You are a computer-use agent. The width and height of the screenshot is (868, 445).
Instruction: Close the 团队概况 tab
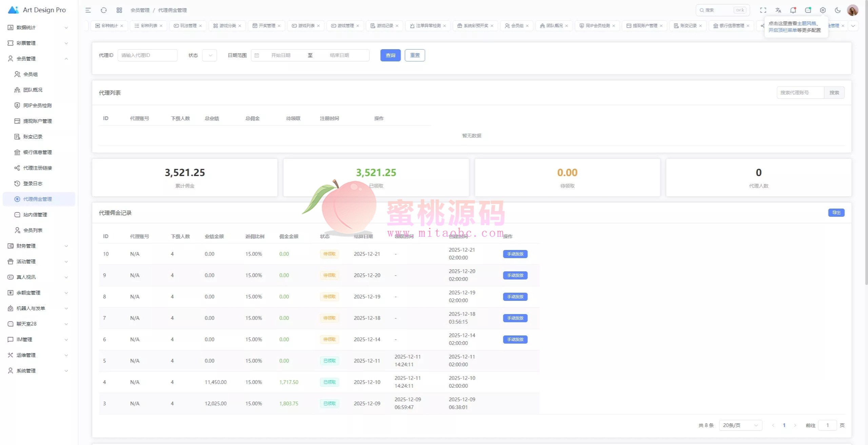point(567,26)
